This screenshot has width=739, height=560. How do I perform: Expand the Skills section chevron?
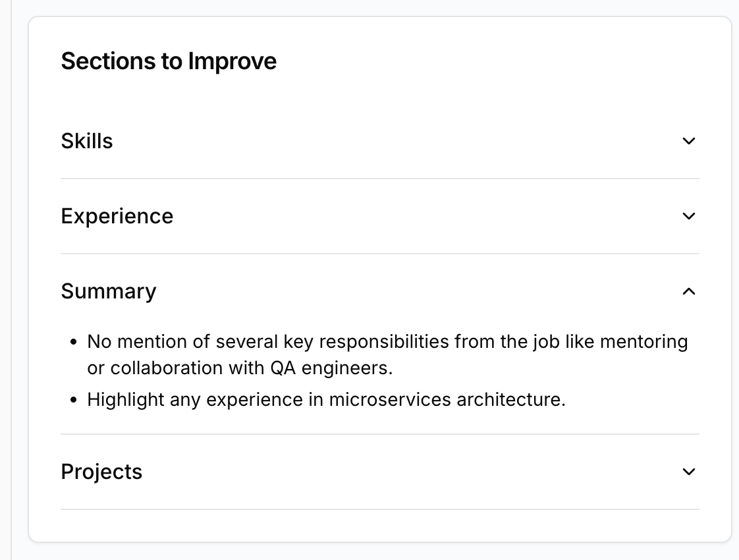coord(689,141)
